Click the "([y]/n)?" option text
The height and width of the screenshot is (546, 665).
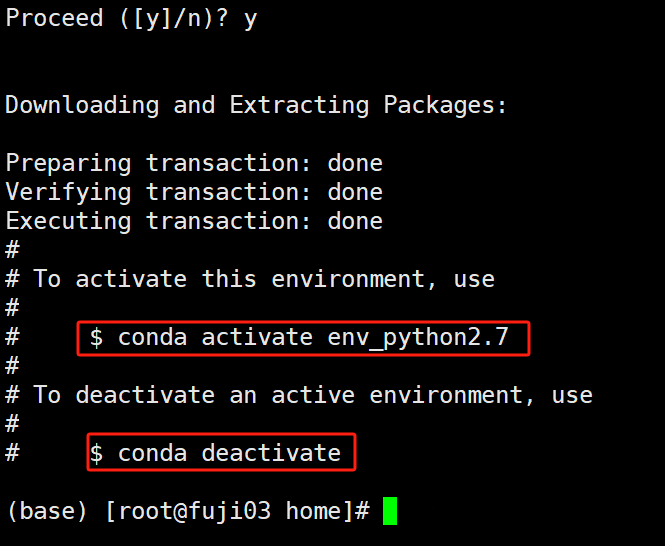click(x=173, y=18)
